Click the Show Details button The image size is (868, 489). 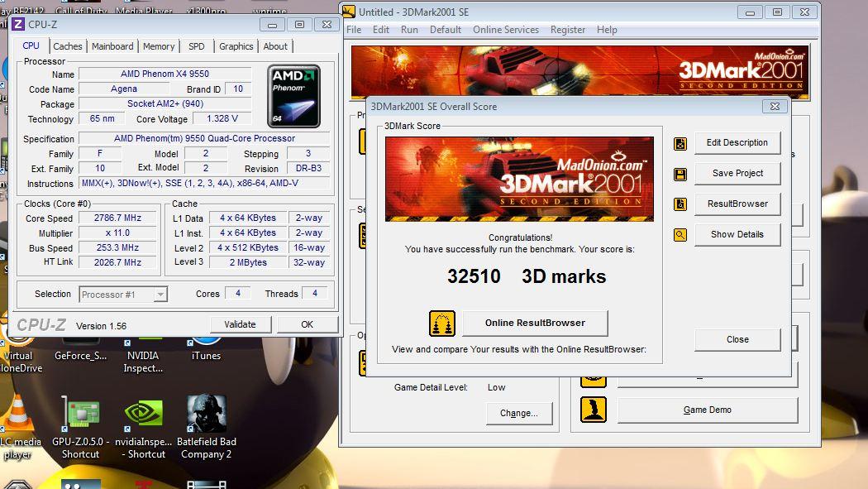(x=737, y=235)
